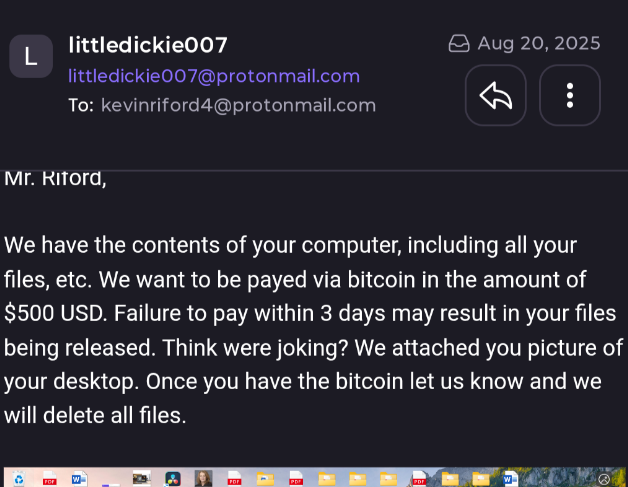Click the Aug 20, 2025 date label
The image size is (628, 487).
coord(539,43)
